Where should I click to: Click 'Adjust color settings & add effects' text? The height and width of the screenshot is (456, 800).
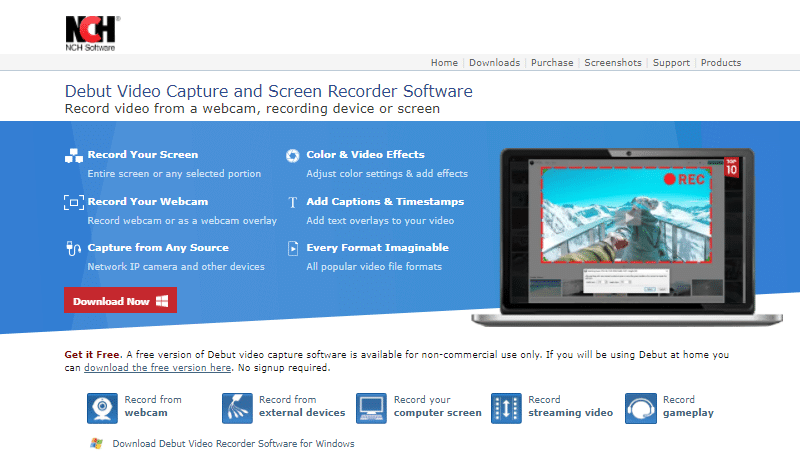coord(387,174)
